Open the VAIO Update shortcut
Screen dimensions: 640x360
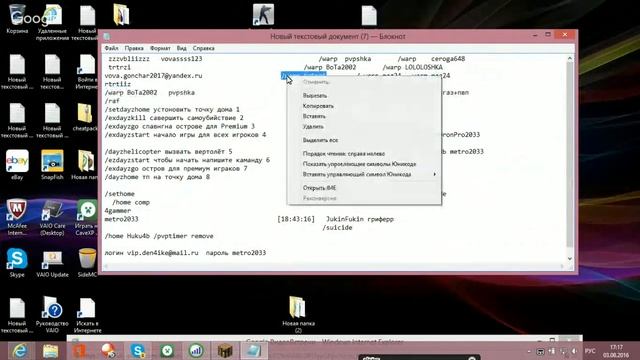(x=52, y=262)
